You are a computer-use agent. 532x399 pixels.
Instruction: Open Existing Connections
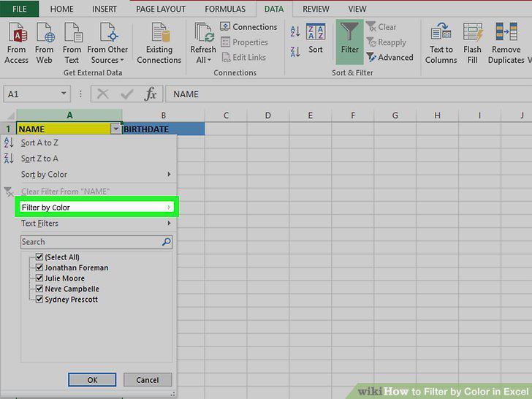[159, 42]
